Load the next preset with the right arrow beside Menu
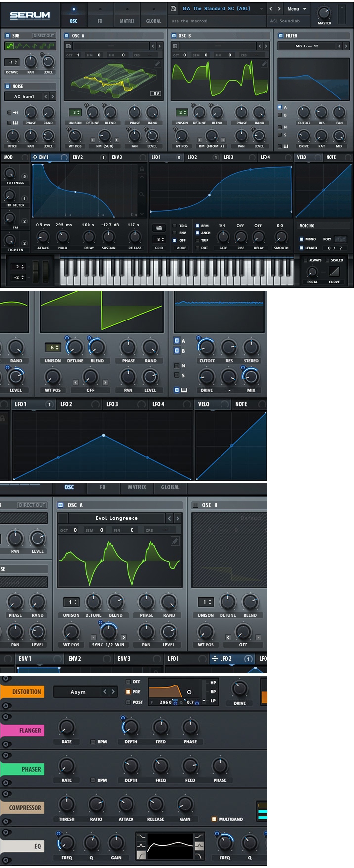The image size is (354, 868). [x=279, y=9]
